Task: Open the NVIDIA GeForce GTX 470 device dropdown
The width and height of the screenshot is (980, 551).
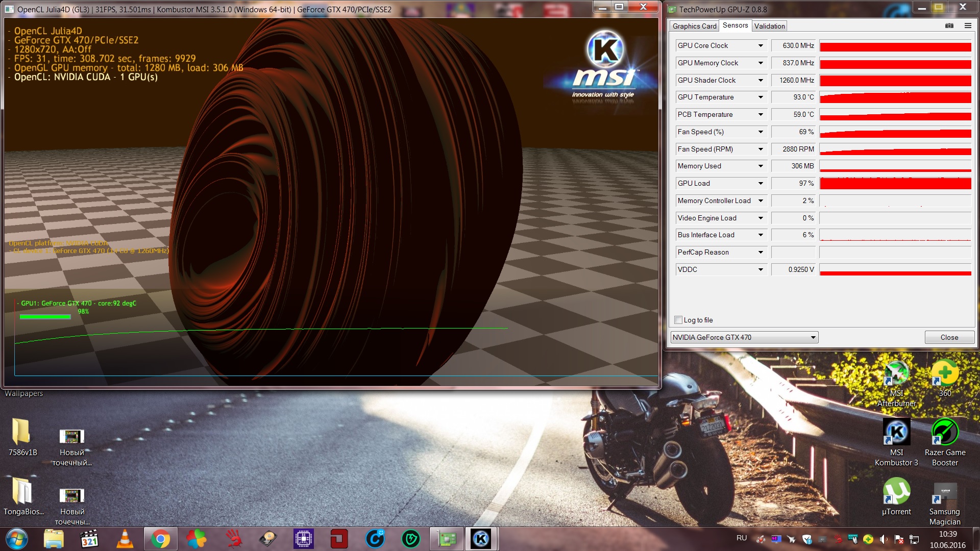Action: pyautogui.click(x=813, y=337)
